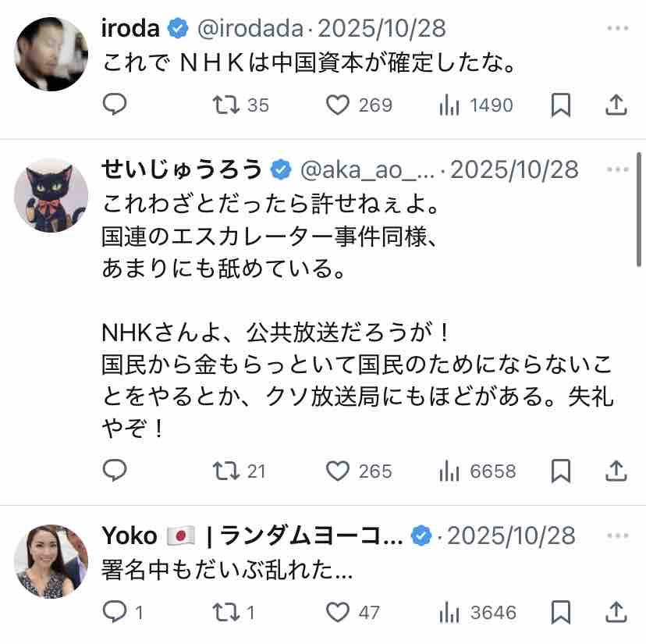This screenshot has height=644, width=646.
Task: Open more options on Yoko's tweet
Action: (x=618, y=535)
